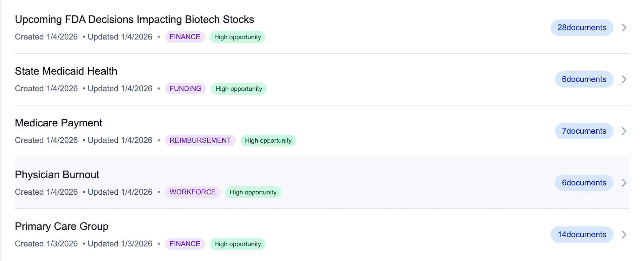Expand the Physician Burnout row chevron

coord(624,183)
